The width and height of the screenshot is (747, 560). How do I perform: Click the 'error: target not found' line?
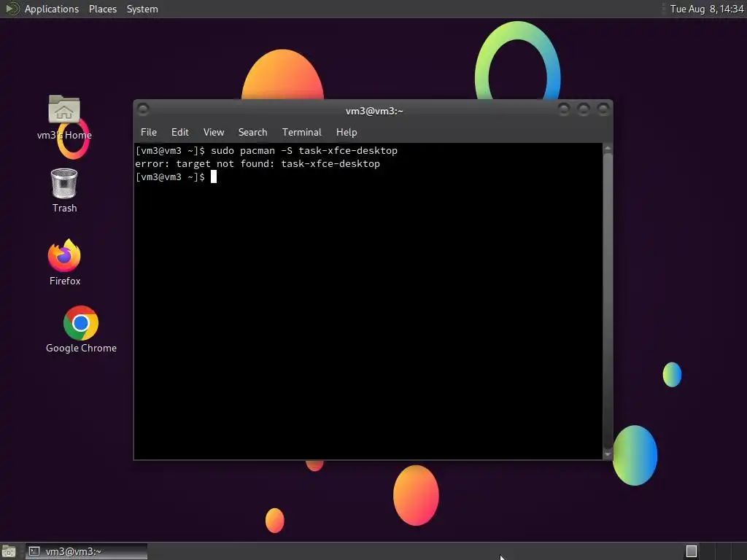pos(258,164)
